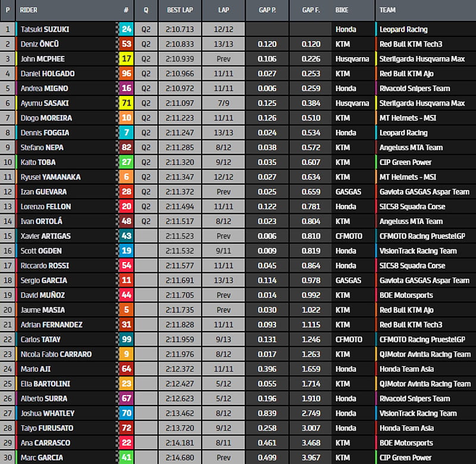Click Marc Garcia's green number 41 swatch

coord(126,457)
